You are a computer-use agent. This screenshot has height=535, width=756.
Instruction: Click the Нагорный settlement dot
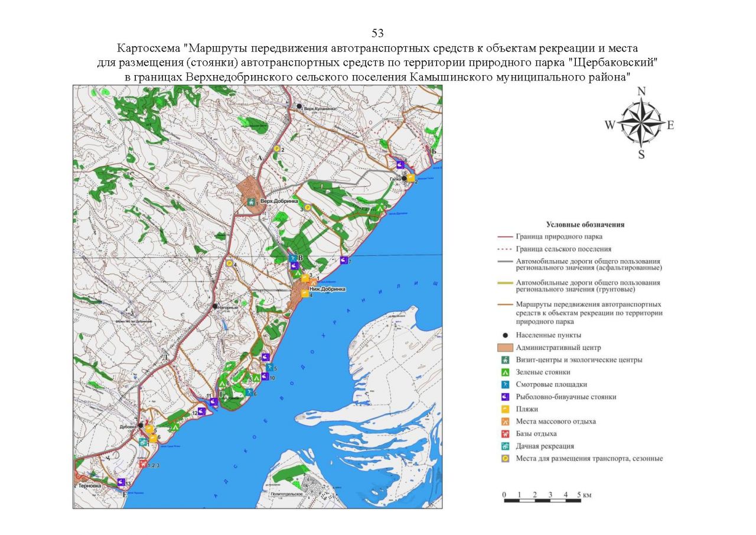[214, 307]
